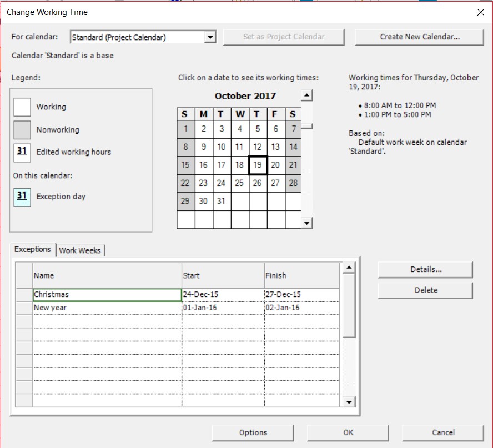Click New year start date 01-Jan-16

223,308
